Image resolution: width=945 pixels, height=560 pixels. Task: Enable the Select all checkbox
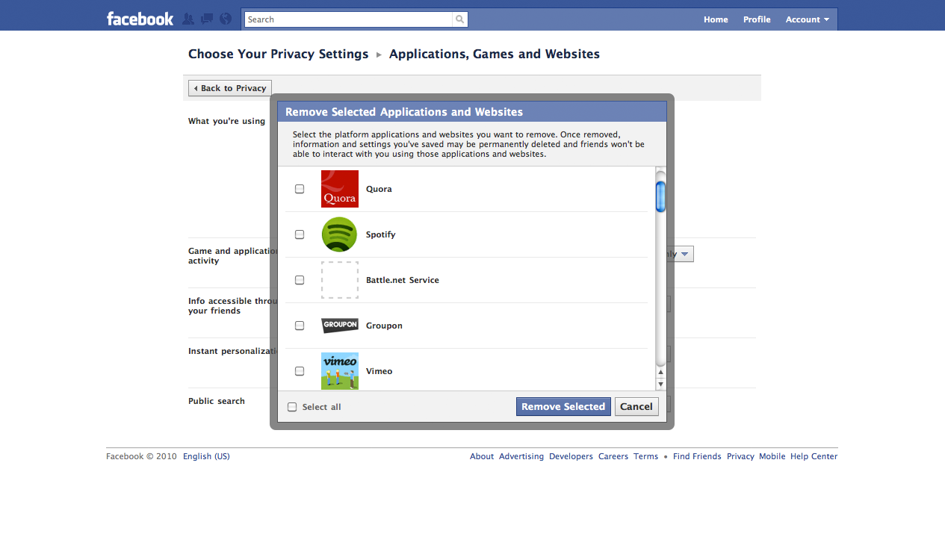coord(292,407)
